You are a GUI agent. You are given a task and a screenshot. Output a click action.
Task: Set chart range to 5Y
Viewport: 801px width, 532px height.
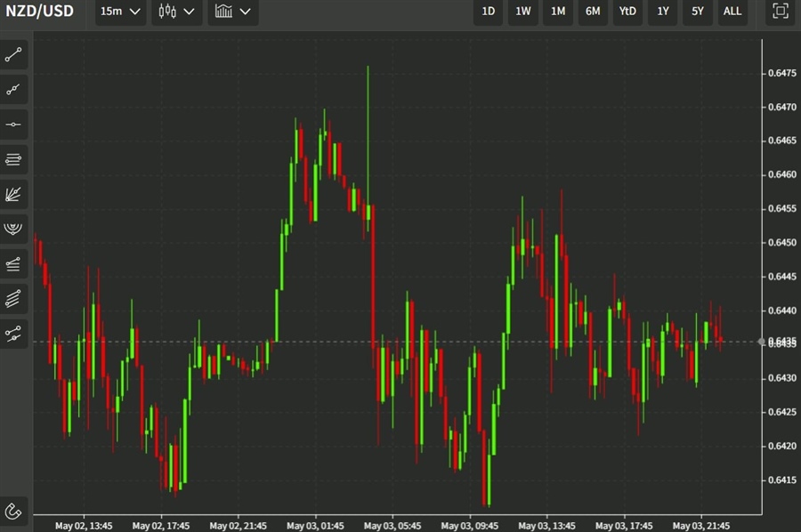[x=697, y=12]
